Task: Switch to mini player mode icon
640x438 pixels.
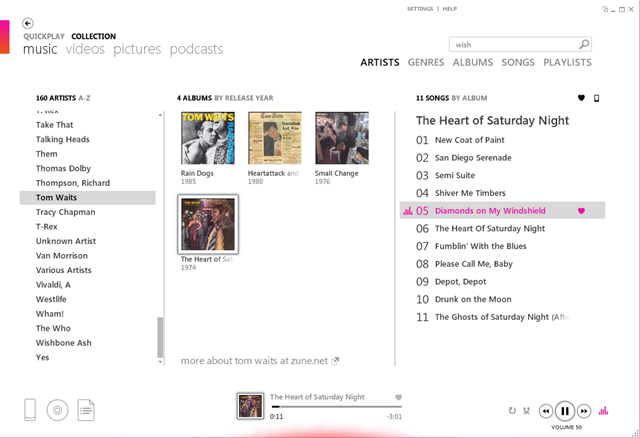Action: coord(604,9)
